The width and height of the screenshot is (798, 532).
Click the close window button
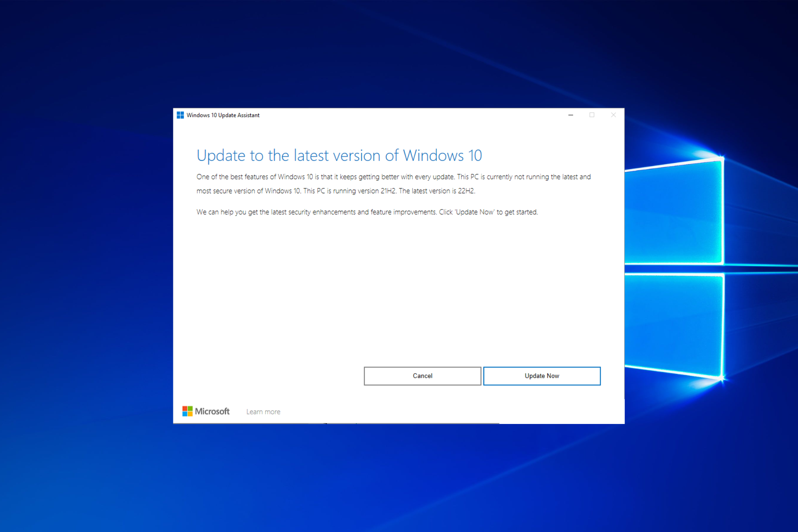(613, 115)
